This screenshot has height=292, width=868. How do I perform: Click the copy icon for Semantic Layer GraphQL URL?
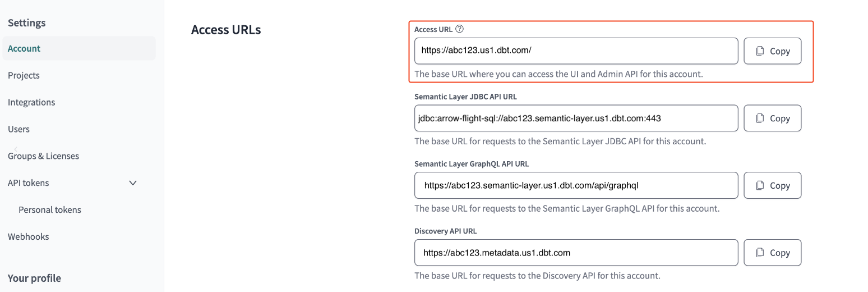click(760, 186)
